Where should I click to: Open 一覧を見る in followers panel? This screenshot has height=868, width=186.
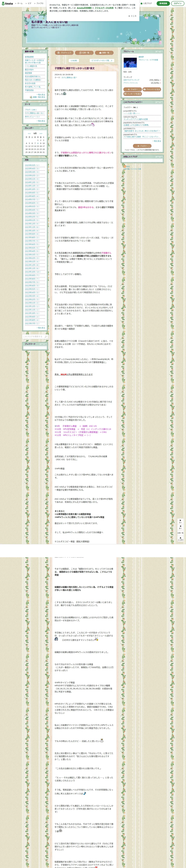(x=157, y=141)
